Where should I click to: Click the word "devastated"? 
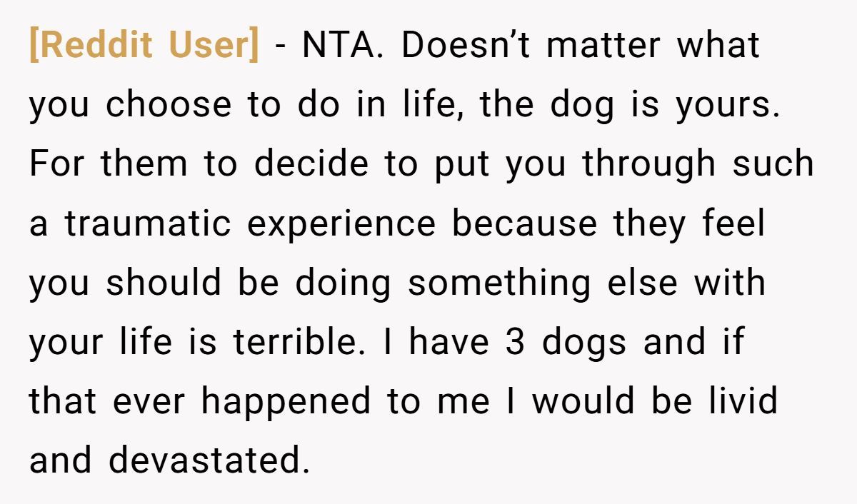pyautogui.click(x=209, y=460)
